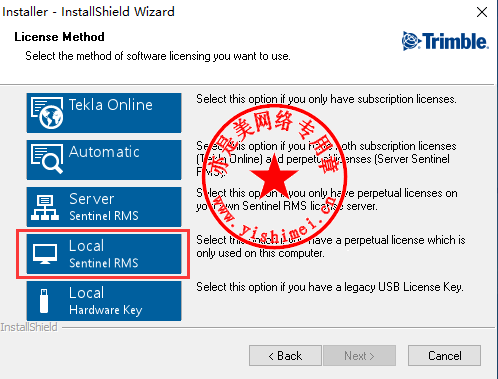The width and height of the screenshot is (498, 379).
Task: Click the Trimble logo
Action: pos(445,41)
